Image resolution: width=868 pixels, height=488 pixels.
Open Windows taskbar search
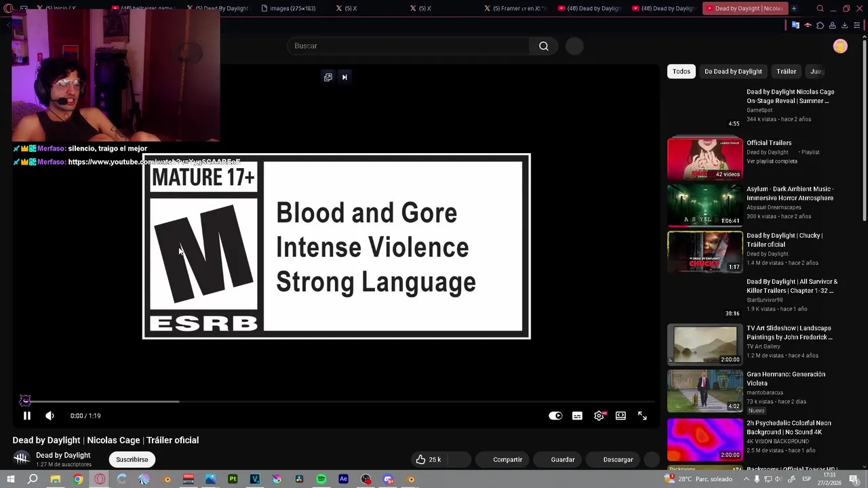pyautogui.click(x=33, y=479)
